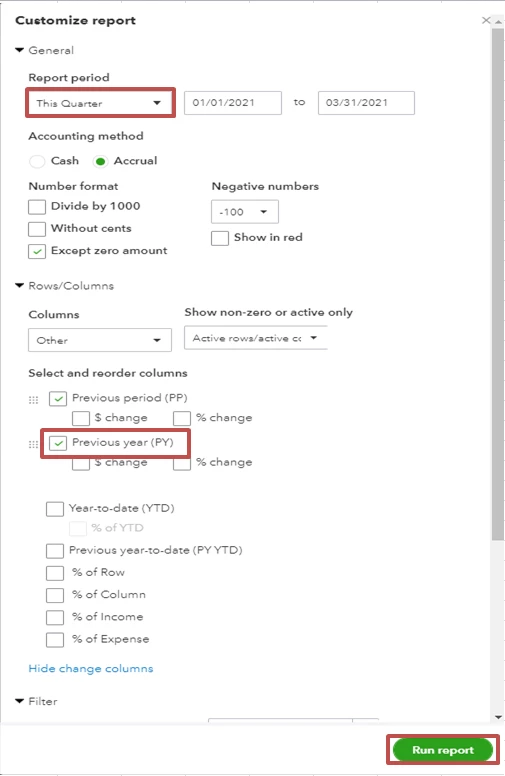The image size is (505, 776).
Task: Uncheck Except zero amount
Action: coord(37,251)
